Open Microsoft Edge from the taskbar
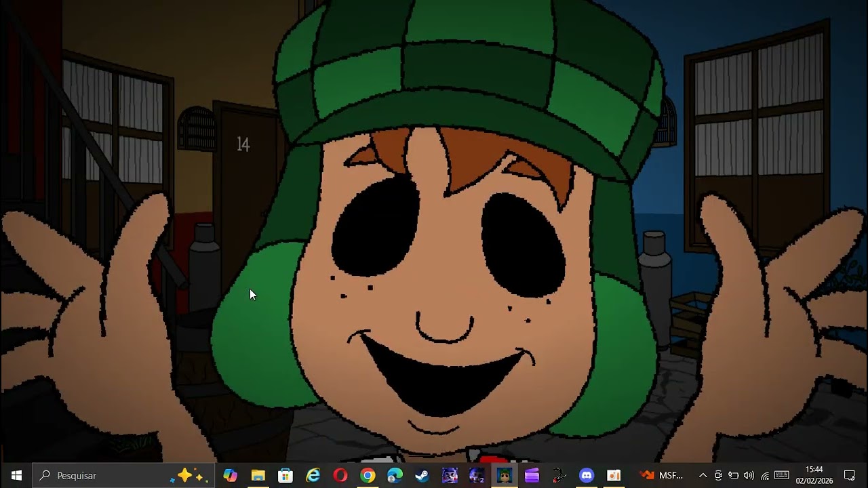Viewport: 868px width, 488px height. (395, 476)
